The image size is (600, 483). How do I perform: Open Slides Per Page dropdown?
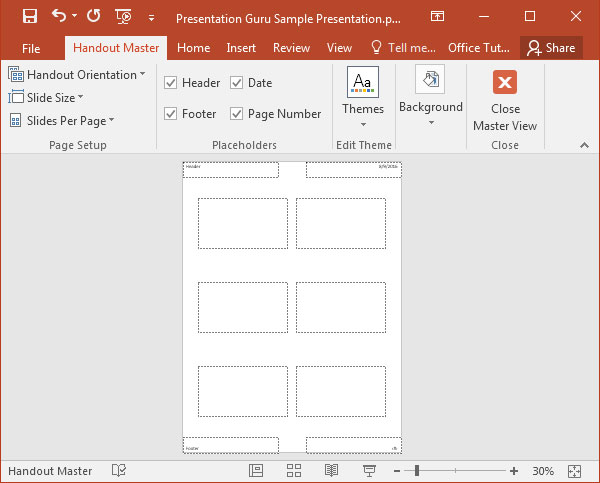(61, 121)
